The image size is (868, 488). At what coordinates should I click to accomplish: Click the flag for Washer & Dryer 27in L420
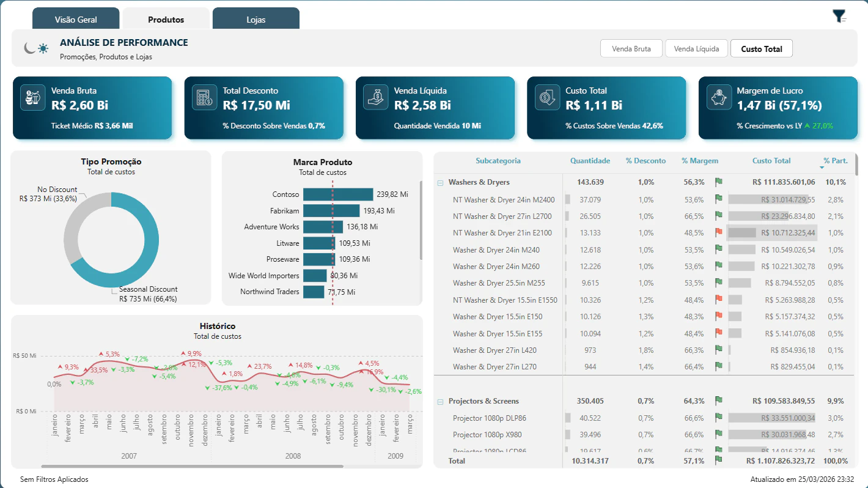tap(719, 350)
